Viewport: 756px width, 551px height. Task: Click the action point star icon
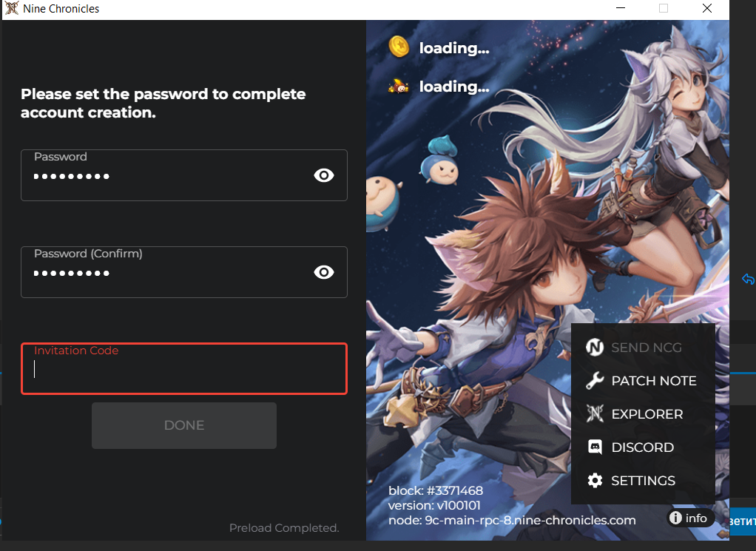(x=399, y=87)
